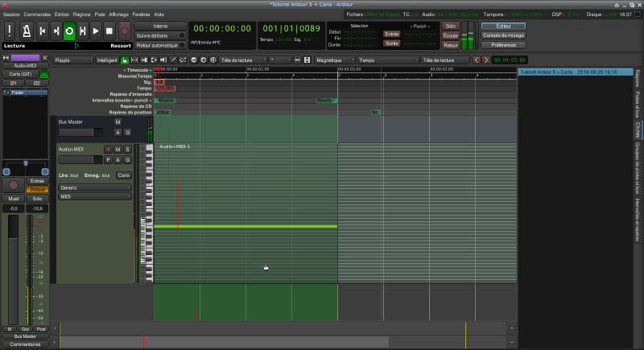Select the Internal Edit tool
Image resolution: width=644 pixels, height=350 pixels.
pyautogui.click(x=183, y=60)
